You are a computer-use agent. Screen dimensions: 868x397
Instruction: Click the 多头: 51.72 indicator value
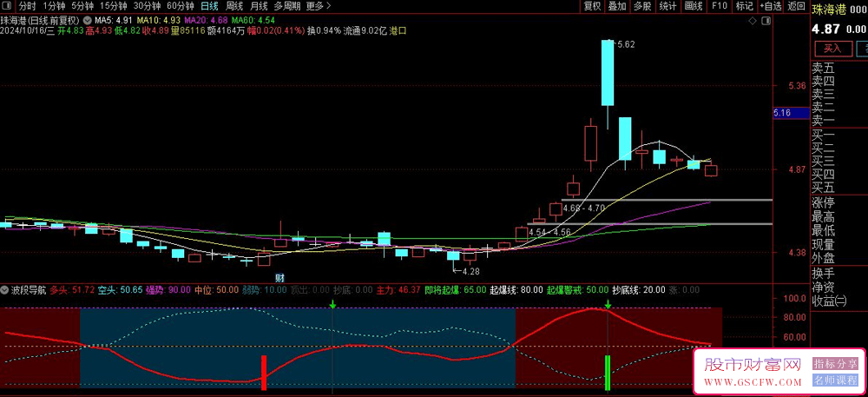[x=72, y=289]
